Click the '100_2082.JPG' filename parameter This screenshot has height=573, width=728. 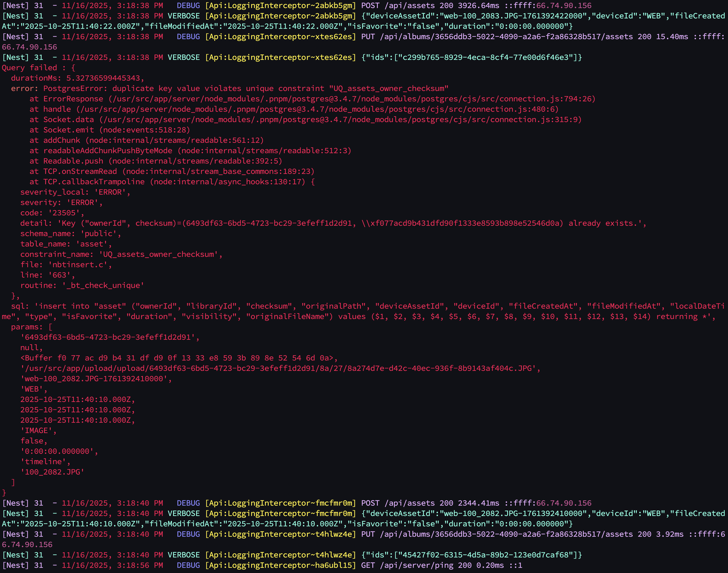click(x=52, y=472)
